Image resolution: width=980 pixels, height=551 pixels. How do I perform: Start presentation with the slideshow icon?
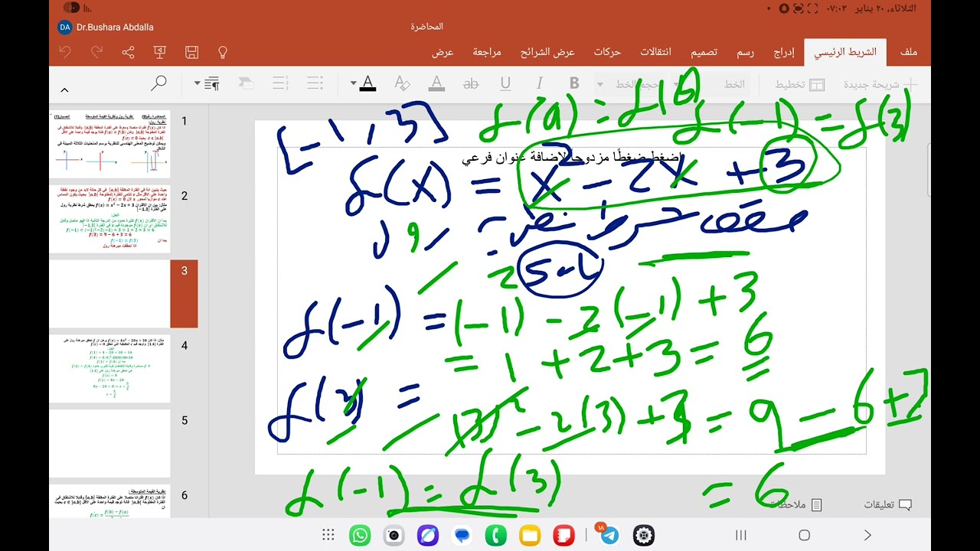[160, 52]
